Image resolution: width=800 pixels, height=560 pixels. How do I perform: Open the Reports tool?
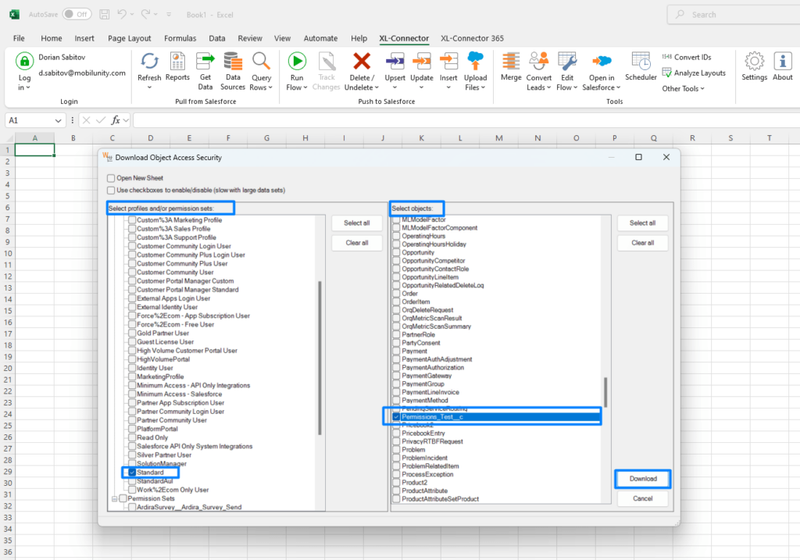[178, 67]
